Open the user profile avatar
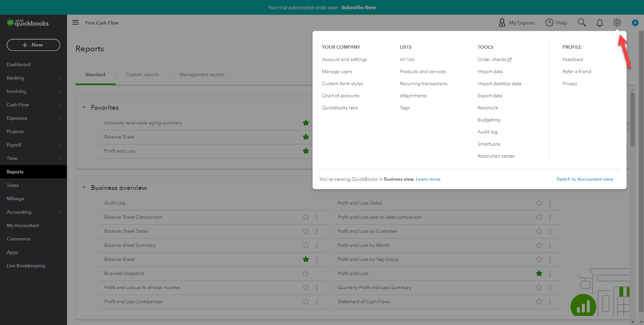Image resolution: width=644 pixels, height=325 pixels. click(635, 23)
